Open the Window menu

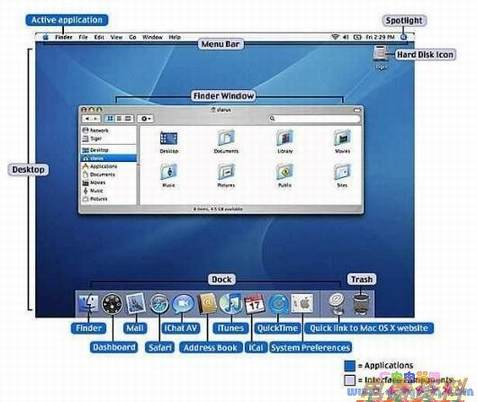tap(152, 37)
